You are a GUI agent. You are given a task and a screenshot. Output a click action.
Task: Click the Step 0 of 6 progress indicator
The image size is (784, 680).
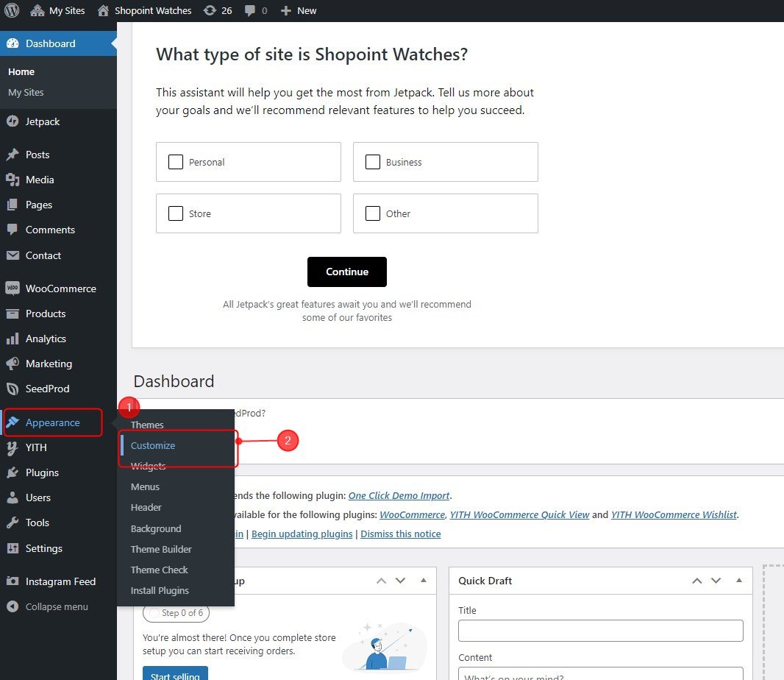pos(176,613)
